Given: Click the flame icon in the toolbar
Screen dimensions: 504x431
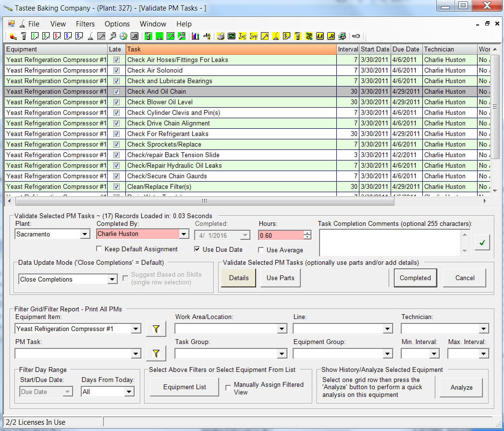Looking at the screenshot, I should (12, 37).
